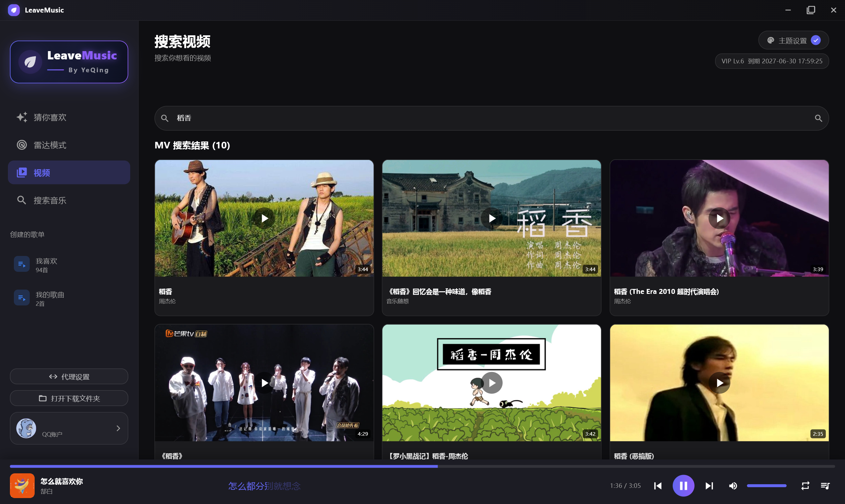Viewport: 845px width, 504px height.
Task: Open 主题设置 theme settings
Action: click(794, 41)
